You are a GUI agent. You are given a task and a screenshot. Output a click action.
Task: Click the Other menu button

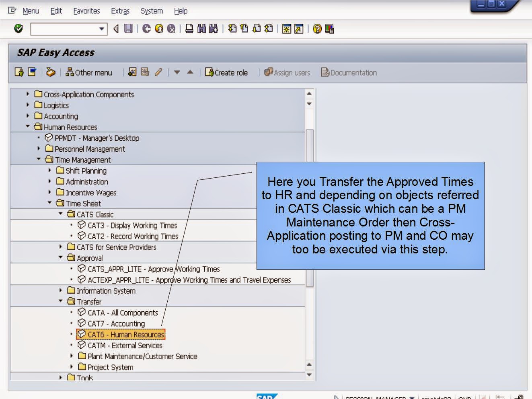tap(89, 72)
